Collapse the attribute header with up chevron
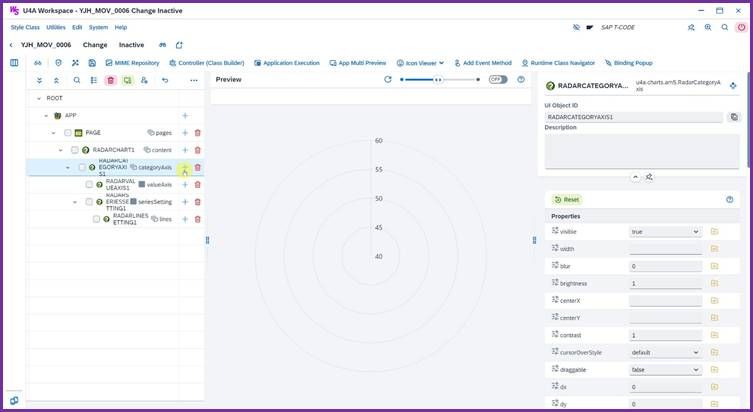753x412 pixels. coord(635,177)
